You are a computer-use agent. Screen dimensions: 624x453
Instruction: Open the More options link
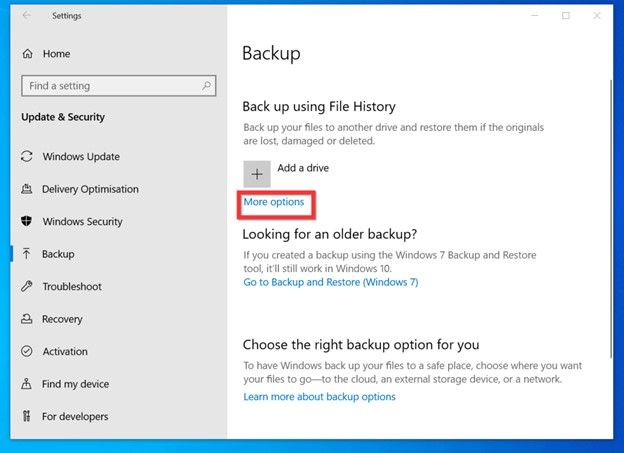click(273, 203)
